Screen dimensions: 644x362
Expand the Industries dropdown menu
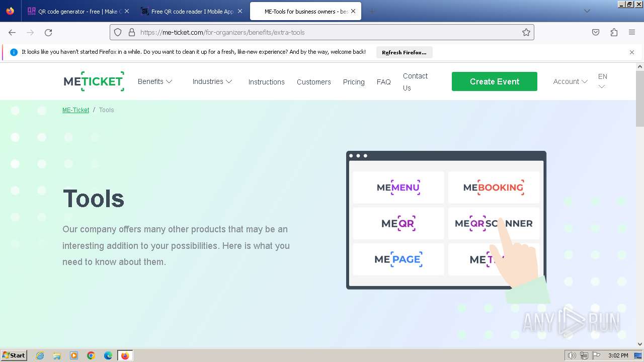coord(212,81)
